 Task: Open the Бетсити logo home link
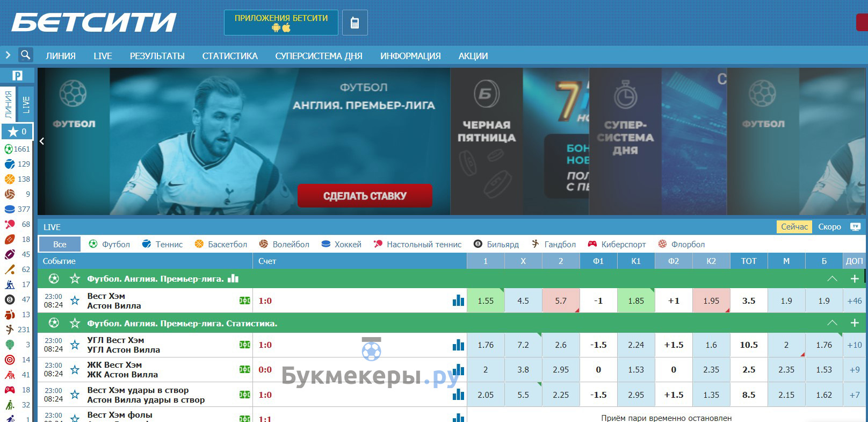93,23
